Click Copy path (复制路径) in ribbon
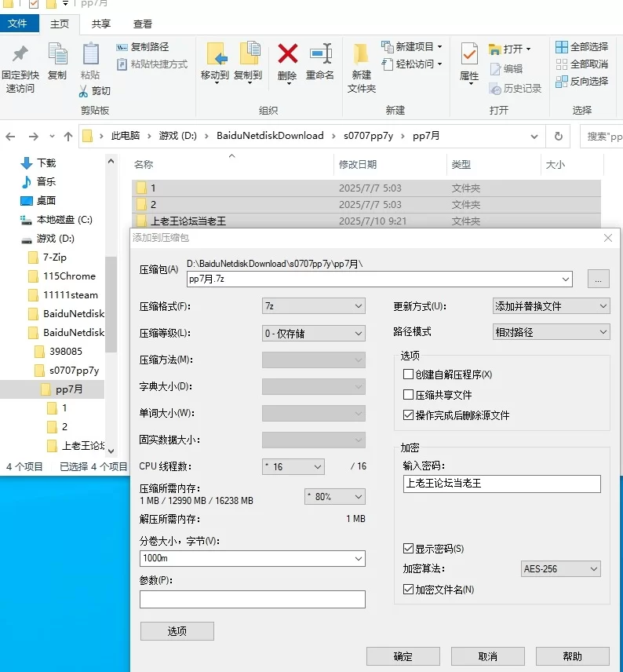623x672 pixels. tap(143, 47)
